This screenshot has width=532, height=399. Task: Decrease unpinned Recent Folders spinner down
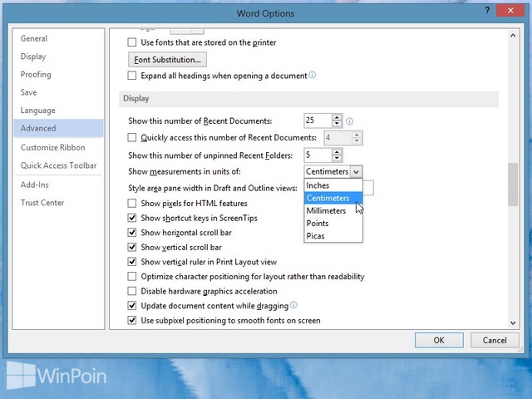click(x=337, y=159)
